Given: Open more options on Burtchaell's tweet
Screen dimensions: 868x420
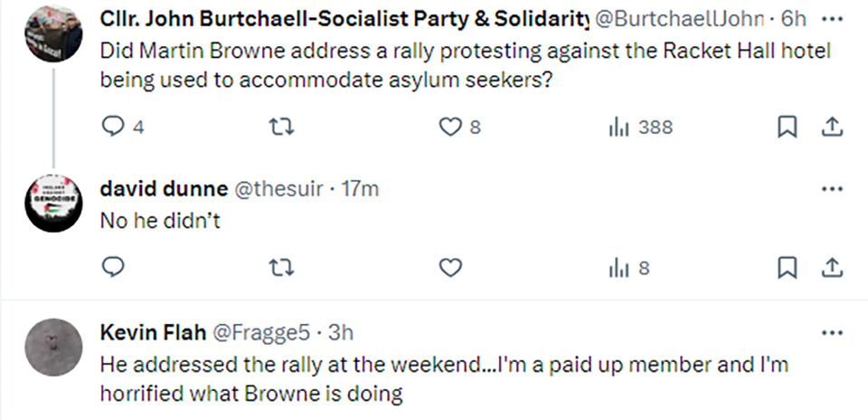Looking at the screenshot, I should coord(831,19).
